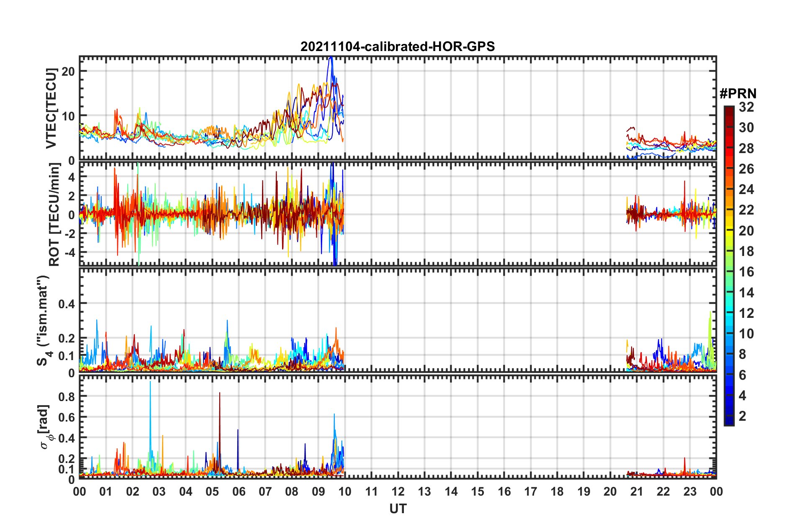Click the sigma-phi [rad] y-axis label
This screenshot has height=532, width=796.
[44, 427]
